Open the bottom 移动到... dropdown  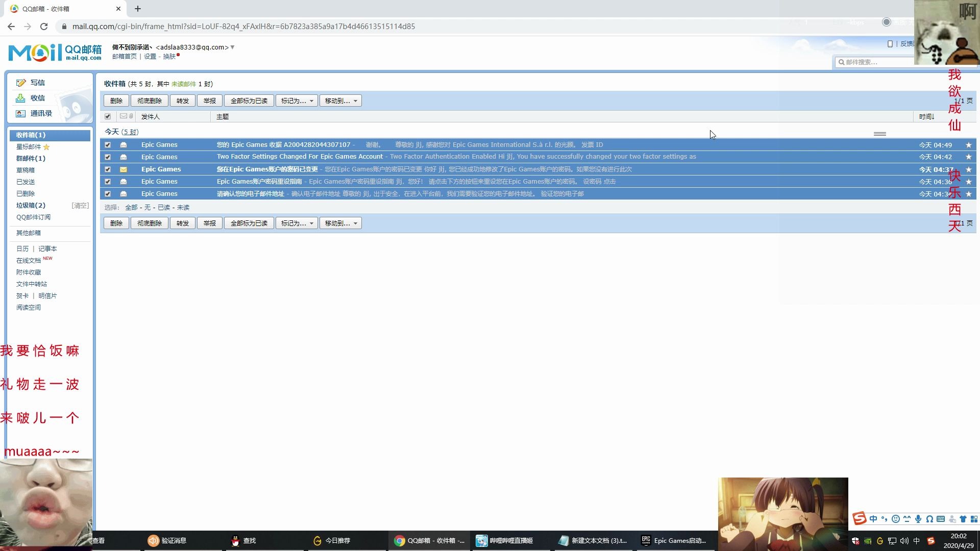340,223
